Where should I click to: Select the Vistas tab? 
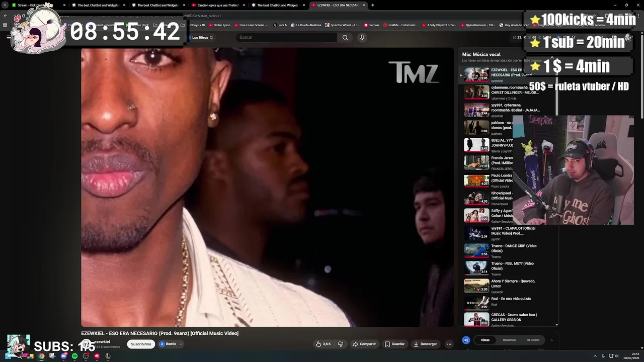pyautogui.click(x=485, y=340)
